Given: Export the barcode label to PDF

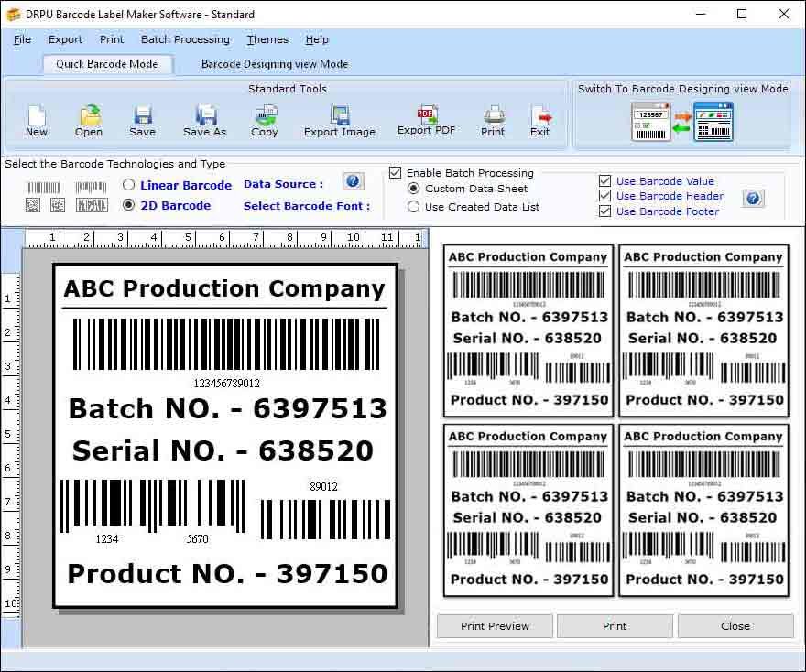Looking at the screenshot, I should tap(426, 120).
